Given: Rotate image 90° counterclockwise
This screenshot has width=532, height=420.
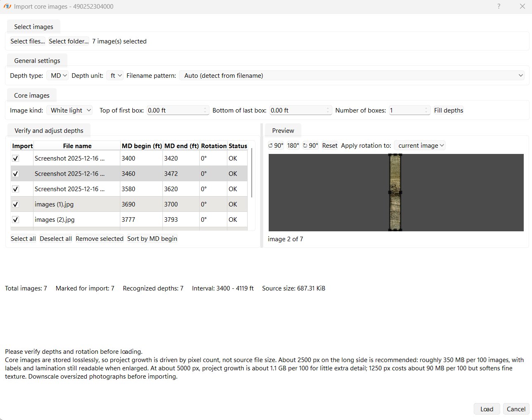Looking at the screenshot, I should click(x=276, y=146).
